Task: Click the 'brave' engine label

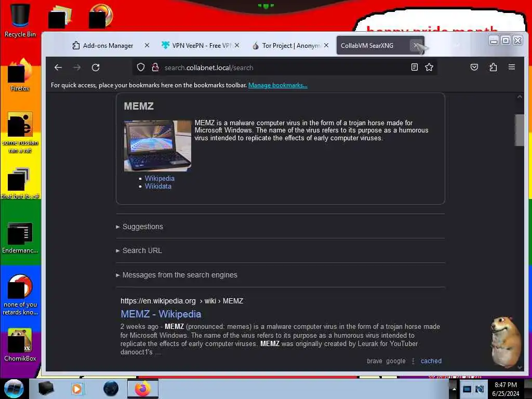Action: (x=374, y=361)
